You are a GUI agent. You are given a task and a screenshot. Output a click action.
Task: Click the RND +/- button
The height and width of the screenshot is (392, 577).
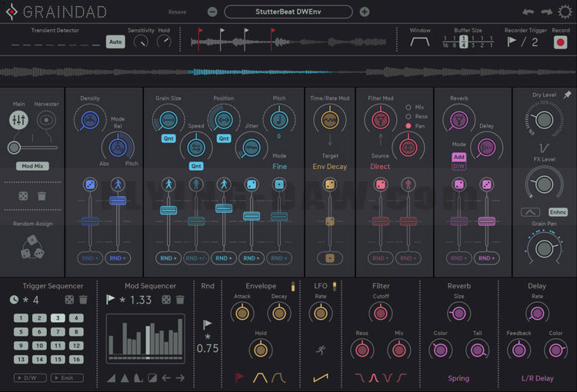click(196, 258)
